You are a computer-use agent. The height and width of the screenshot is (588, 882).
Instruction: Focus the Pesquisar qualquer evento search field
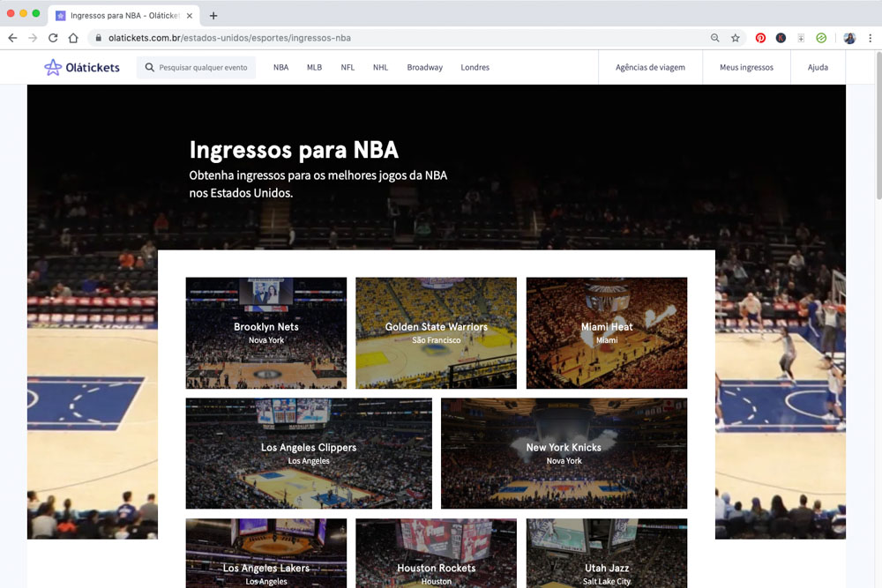pyautogui.click(x=196, y=68)
